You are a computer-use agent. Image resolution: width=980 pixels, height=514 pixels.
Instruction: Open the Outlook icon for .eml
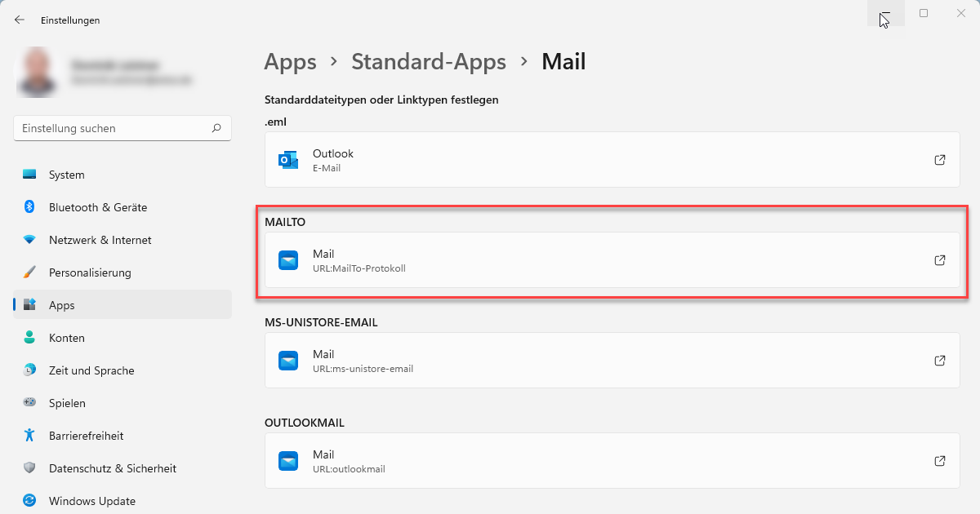pyautogui.click(x=288, y=160)
